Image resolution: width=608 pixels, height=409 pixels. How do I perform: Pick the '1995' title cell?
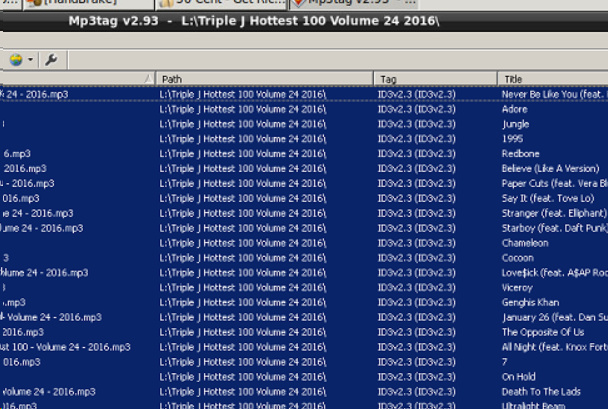[x=512, y=139]
